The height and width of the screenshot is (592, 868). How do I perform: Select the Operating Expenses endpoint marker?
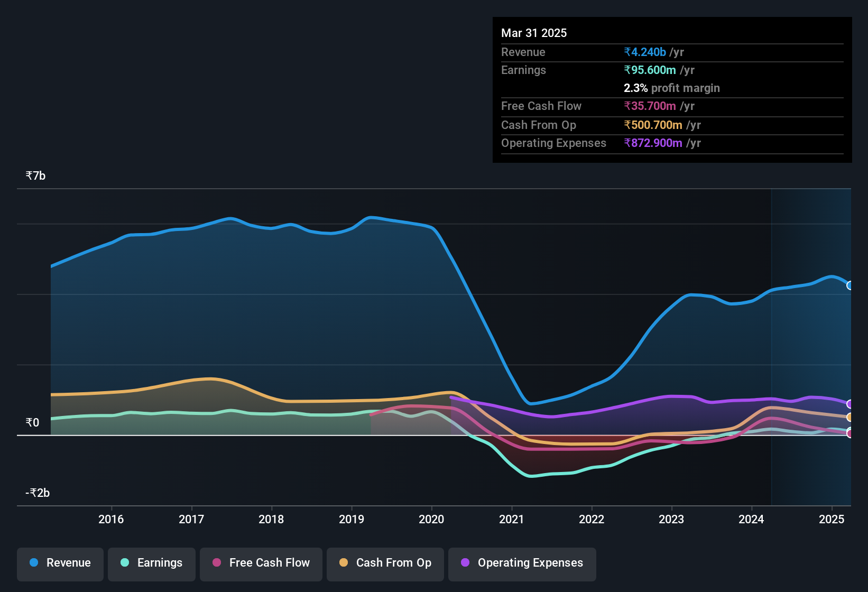(850, 404)
